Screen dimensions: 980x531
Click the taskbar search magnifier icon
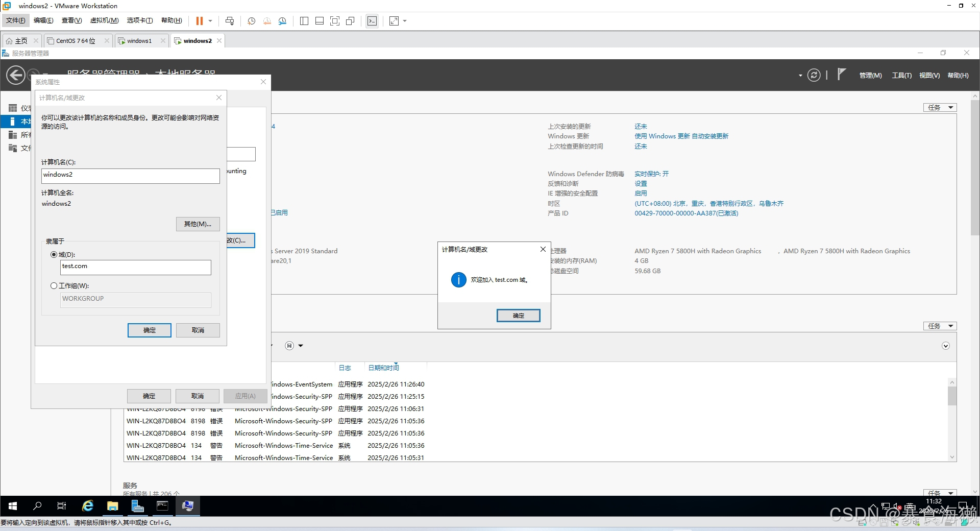(37, 506)
